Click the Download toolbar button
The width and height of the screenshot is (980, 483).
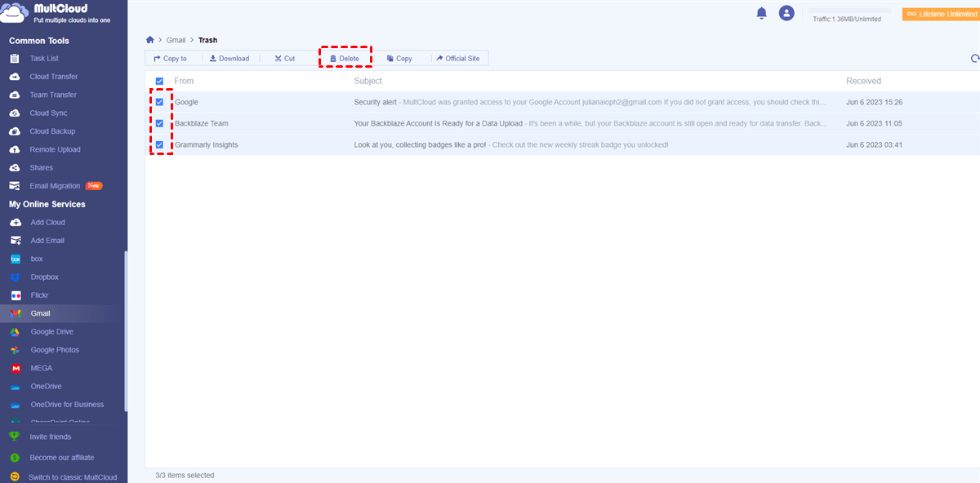point(229,59)
